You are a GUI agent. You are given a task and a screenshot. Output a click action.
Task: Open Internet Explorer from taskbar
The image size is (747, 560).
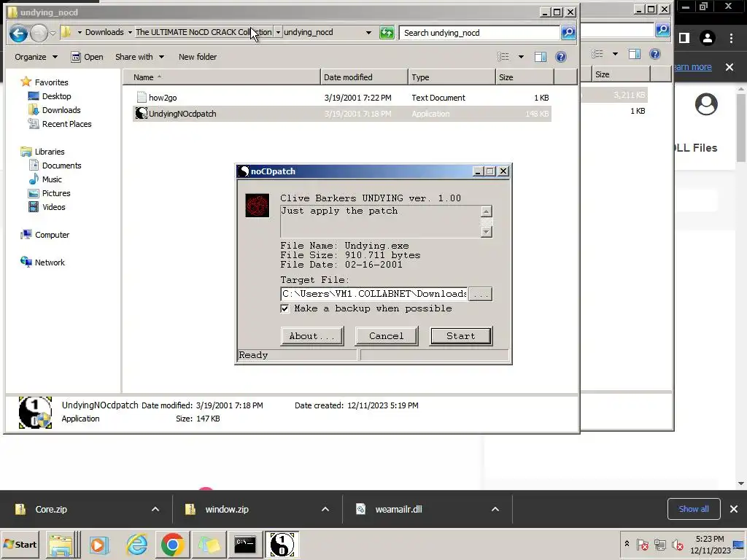coord(136,544)
